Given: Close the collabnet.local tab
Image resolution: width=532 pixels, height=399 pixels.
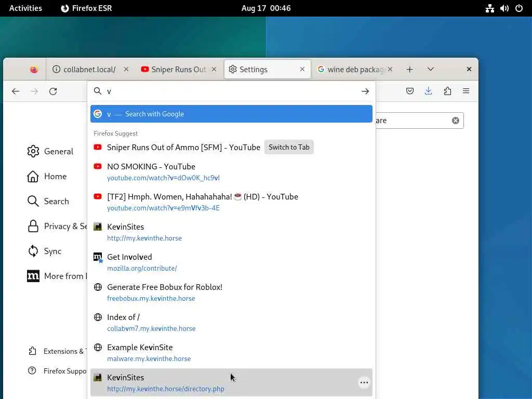Looking at the screenshot, I should (126, 69).
